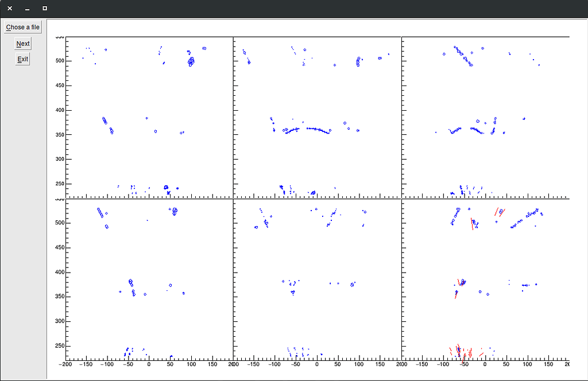Select the top-left scatter plot pad
The image size is (588, 381).
149,117
